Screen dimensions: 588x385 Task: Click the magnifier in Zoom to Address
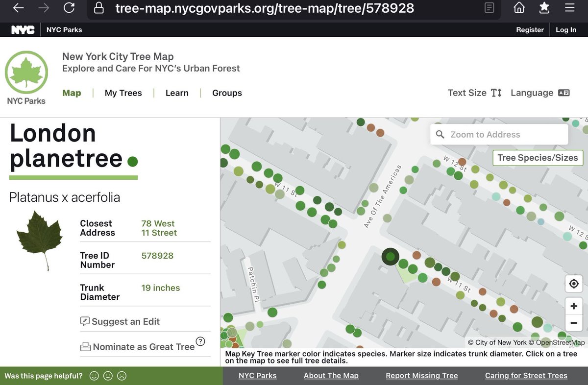tap(440, 134)
